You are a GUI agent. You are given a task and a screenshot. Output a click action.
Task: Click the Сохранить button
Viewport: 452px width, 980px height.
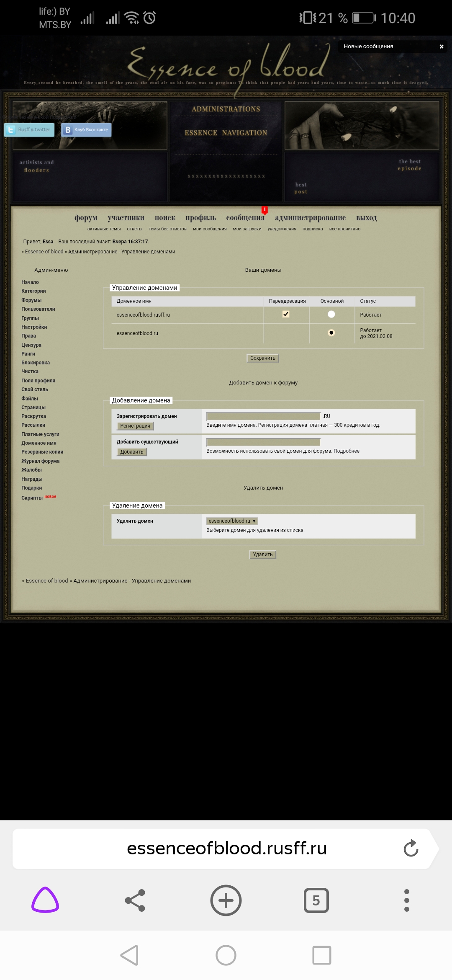(263, 358)
